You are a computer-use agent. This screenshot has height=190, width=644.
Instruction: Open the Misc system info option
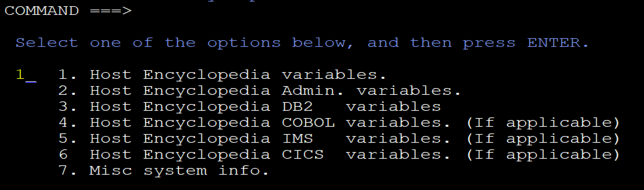tap(179, 170)
